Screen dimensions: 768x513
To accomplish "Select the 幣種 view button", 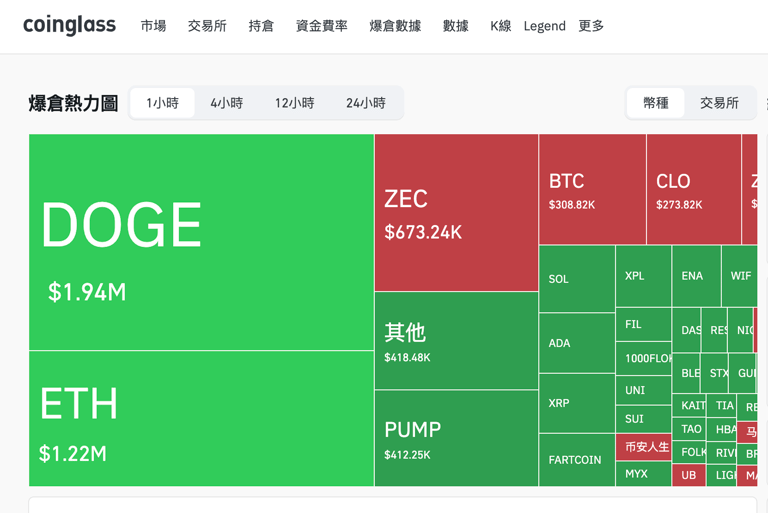I will point(656,103).
